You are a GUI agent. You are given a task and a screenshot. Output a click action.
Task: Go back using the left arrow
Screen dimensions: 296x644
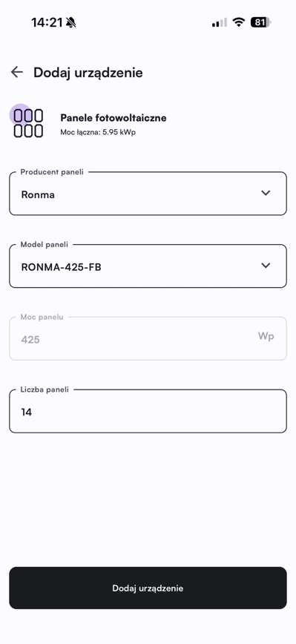[17, 72]
